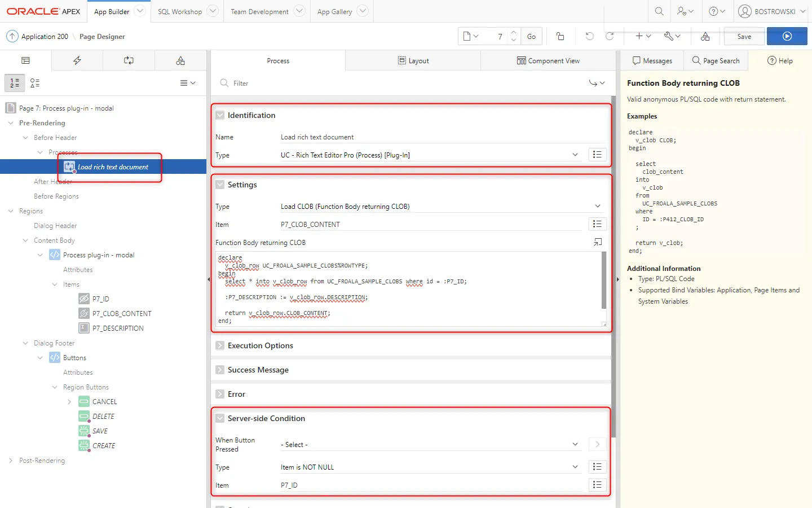812x508 pixels.
Task: Open the Dynamic Actions tab icon
Action: (77, 60)
